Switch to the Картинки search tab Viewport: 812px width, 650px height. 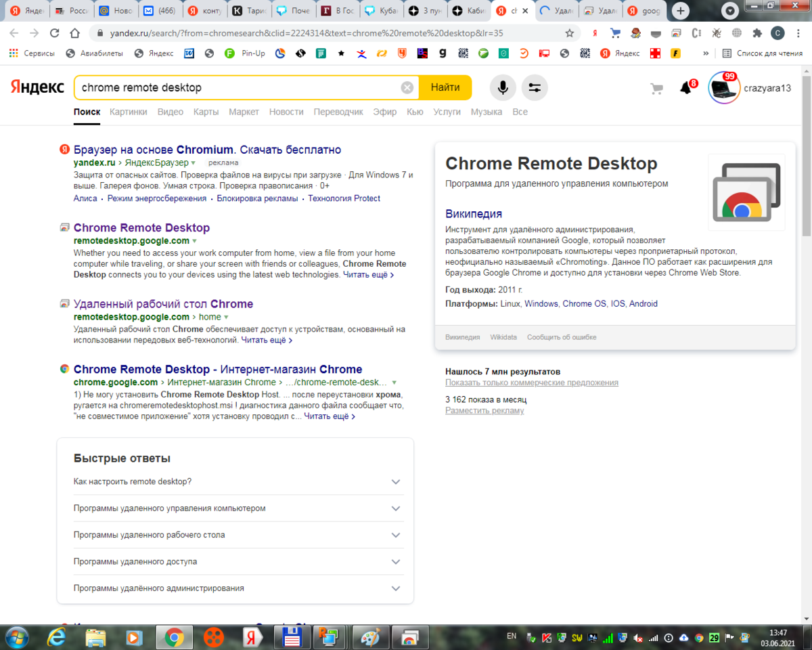point(129,112)
